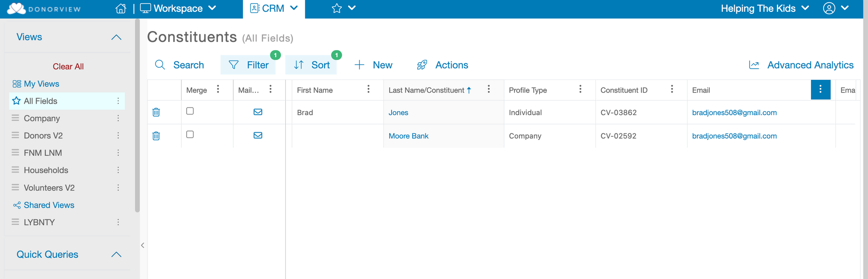Screen dimensions: 868x279
Task: Click the CV-02592 constituent ID cell
Action: (x=618, y=136)
